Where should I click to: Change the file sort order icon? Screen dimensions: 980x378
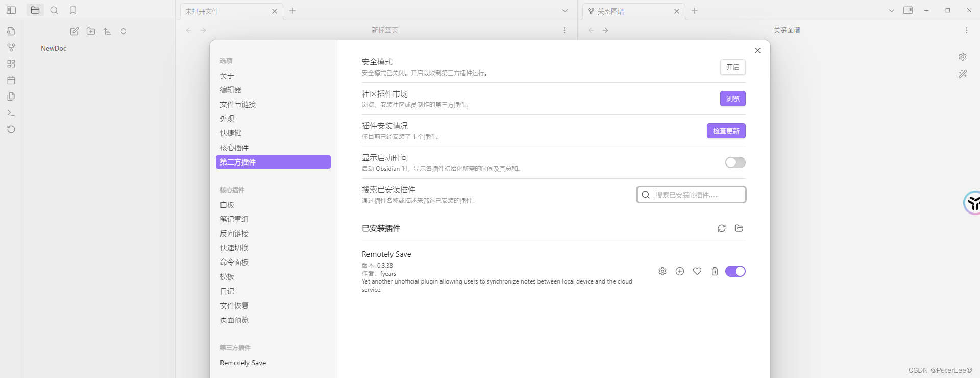point(107,31)
